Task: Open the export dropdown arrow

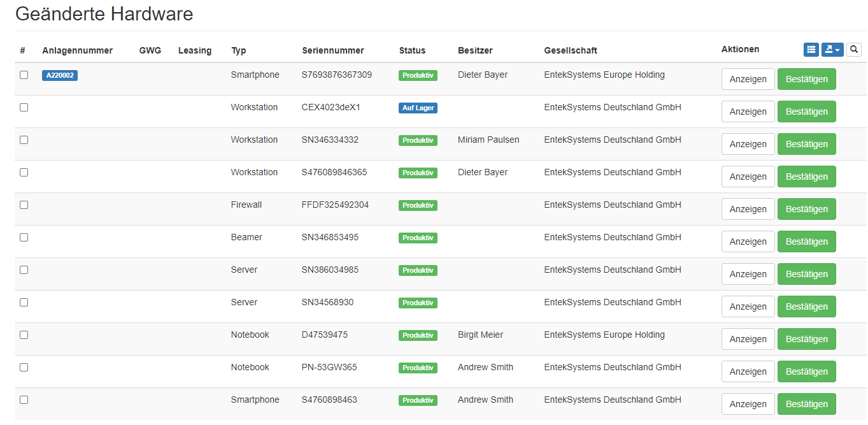Action: pyautogui.click(x=837, y=49)
